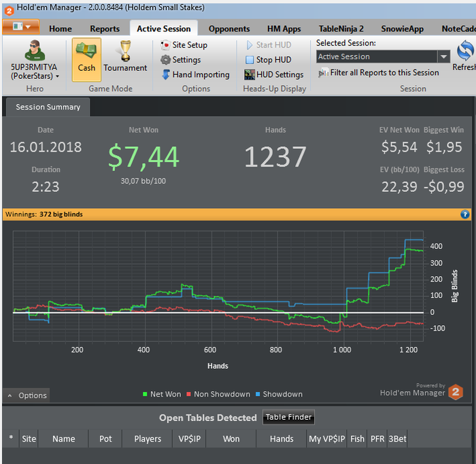This screenshot has height=464, width=476.
Task: Open the SnowieApp tab
Action: point(403,29)
